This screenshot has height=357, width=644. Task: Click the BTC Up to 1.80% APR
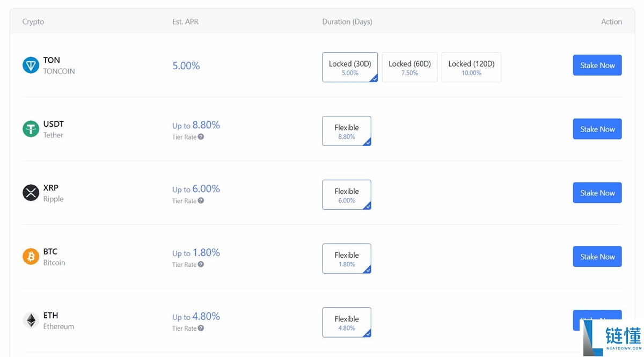click(x=196, y=253)
